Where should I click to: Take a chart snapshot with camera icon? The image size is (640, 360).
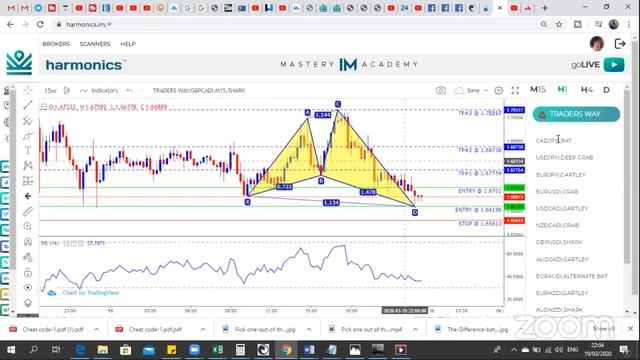441,91
